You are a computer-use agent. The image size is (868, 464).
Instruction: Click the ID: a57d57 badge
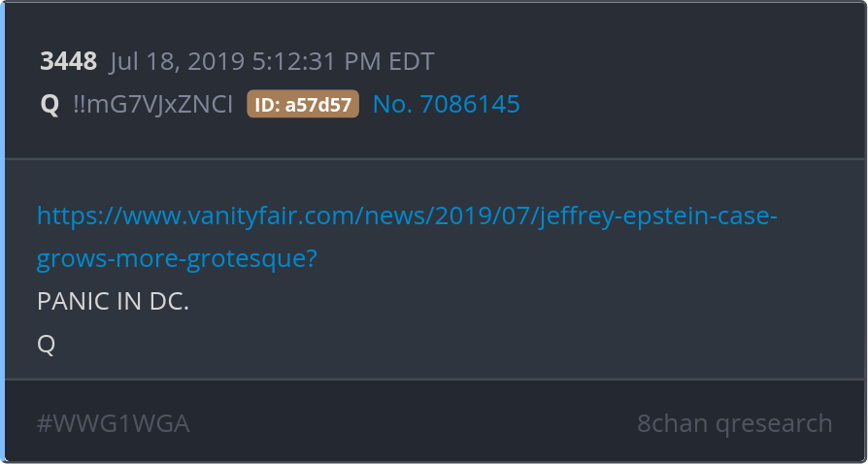303,104
